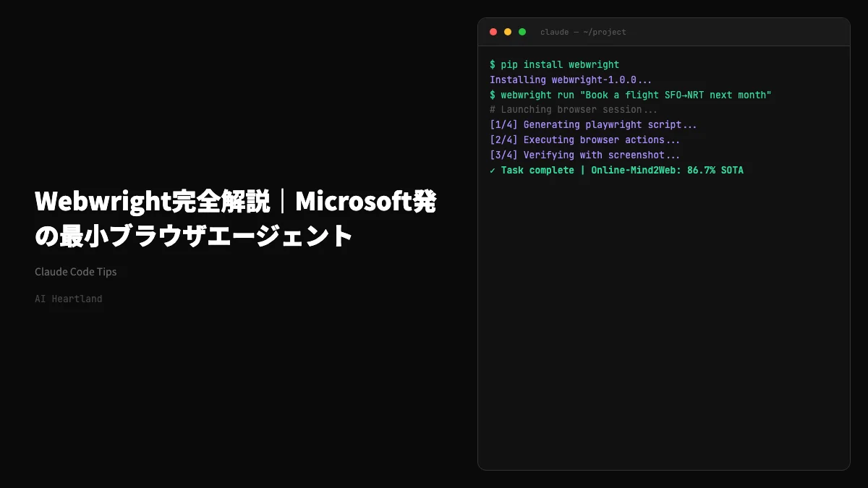Click the "AI Heartland" label

(69, 299)
